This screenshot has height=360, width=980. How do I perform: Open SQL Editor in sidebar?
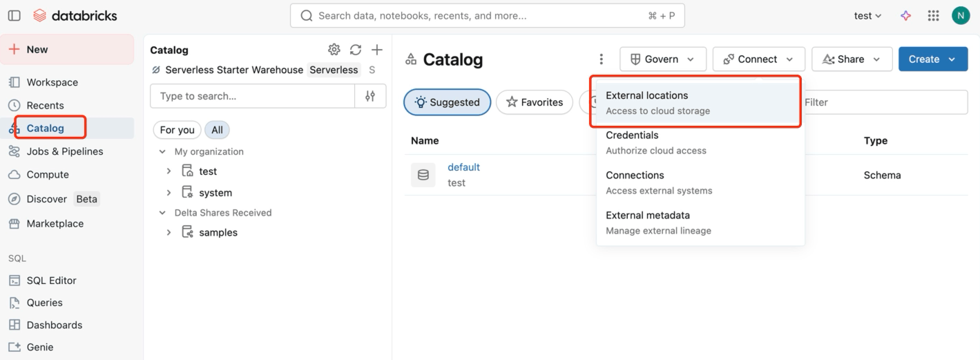click(67, 281)
